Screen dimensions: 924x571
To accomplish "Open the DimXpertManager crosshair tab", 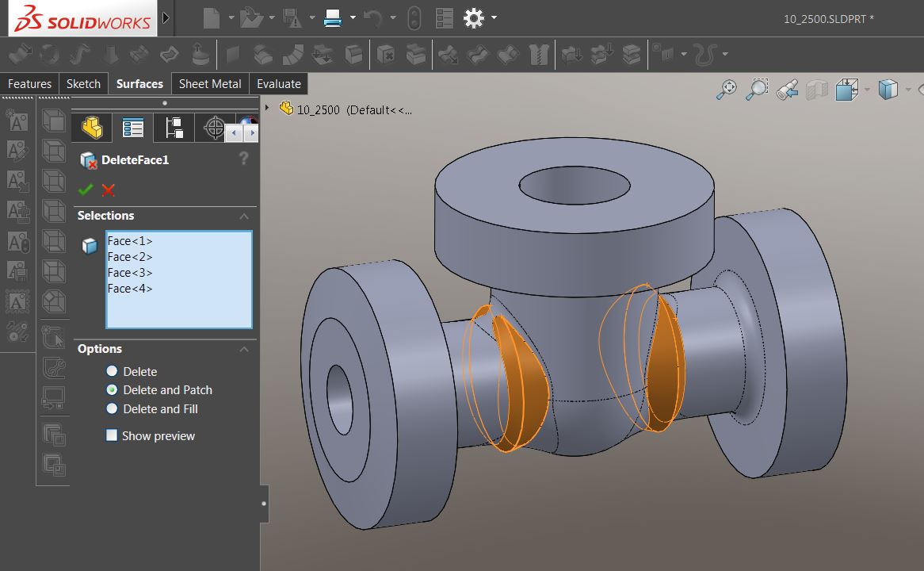I will [214, 128].
